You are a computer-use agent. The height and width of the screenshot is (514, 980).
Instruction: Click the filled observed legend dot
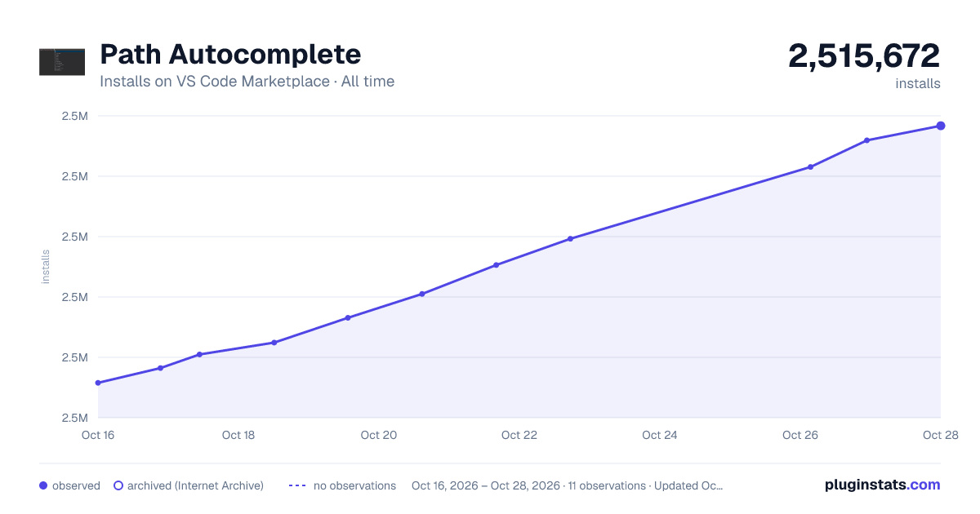tap(43, 485)
